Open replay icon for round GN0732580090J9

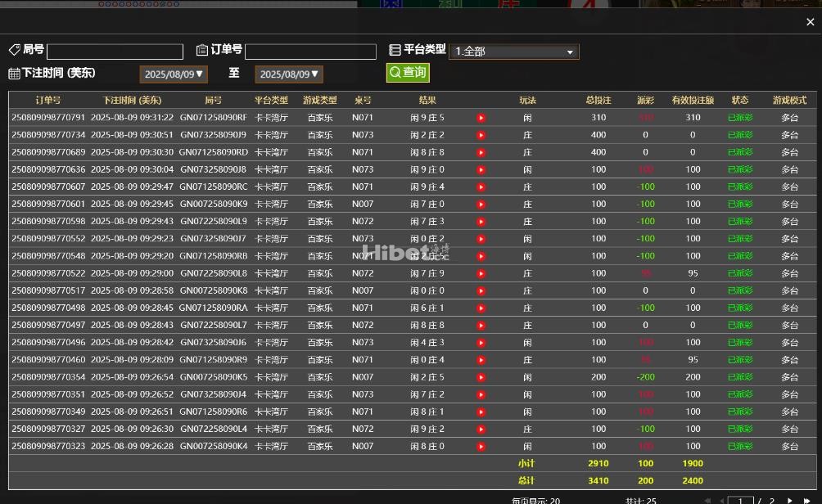coord(481,135)
